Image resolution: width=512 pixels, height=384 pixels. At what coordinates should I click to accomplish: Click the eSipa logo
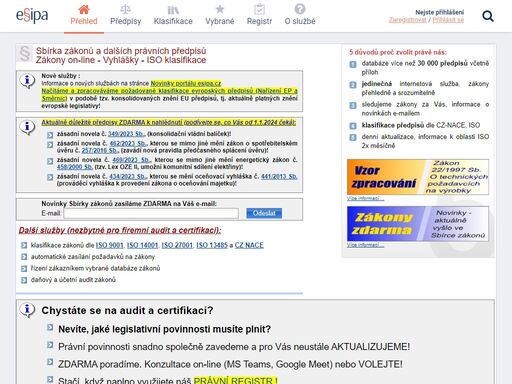pos(32,15)
